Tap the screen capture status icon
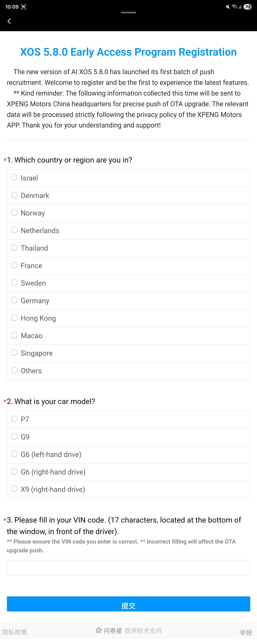 click(24, 7)
